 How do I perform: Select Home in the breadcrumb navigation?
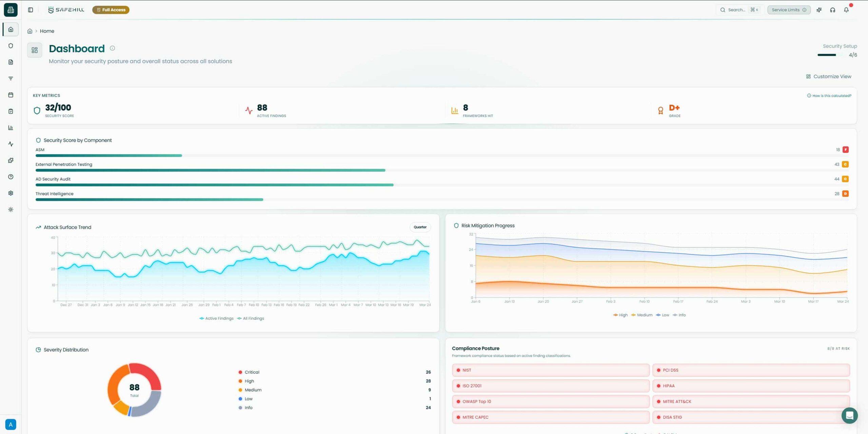(x=47, y=31)
